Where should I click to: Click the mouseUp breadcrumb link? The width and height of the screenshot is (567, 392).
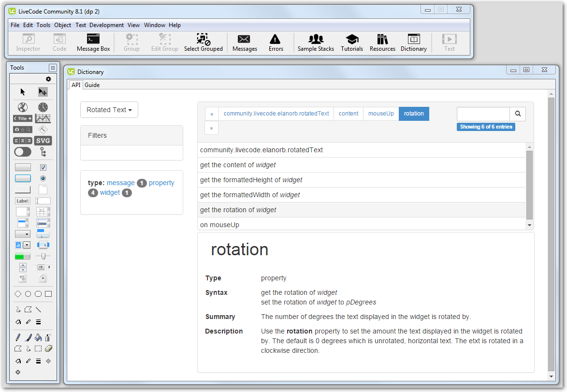381,114
